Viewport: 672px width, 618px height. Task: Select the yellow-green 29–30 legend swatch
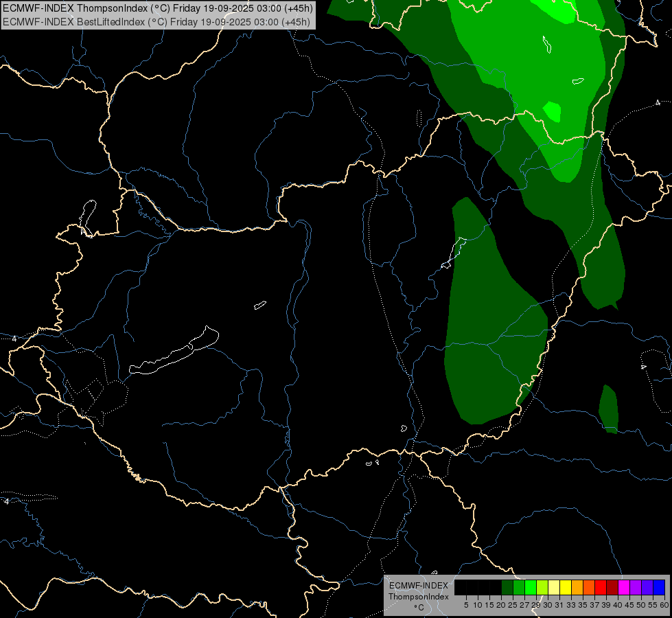coord(542,587)
